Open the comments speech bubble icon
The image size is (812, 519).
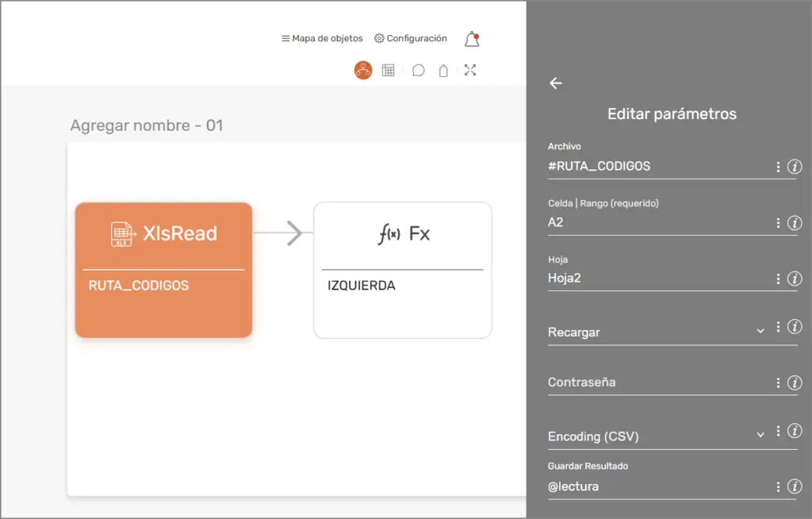point(419,71)
